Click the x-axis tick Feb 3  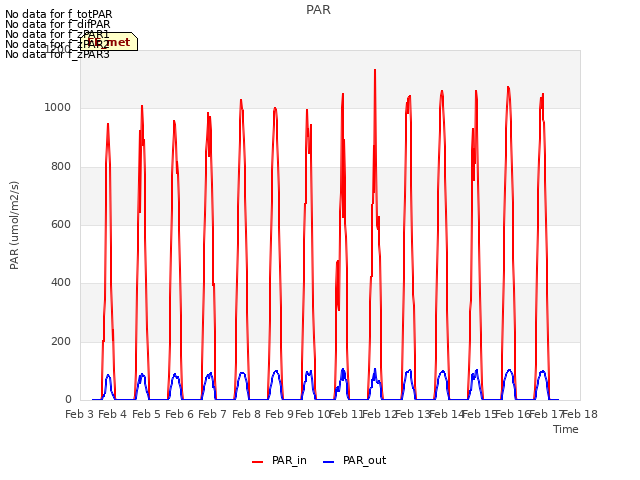coord(79,414)
